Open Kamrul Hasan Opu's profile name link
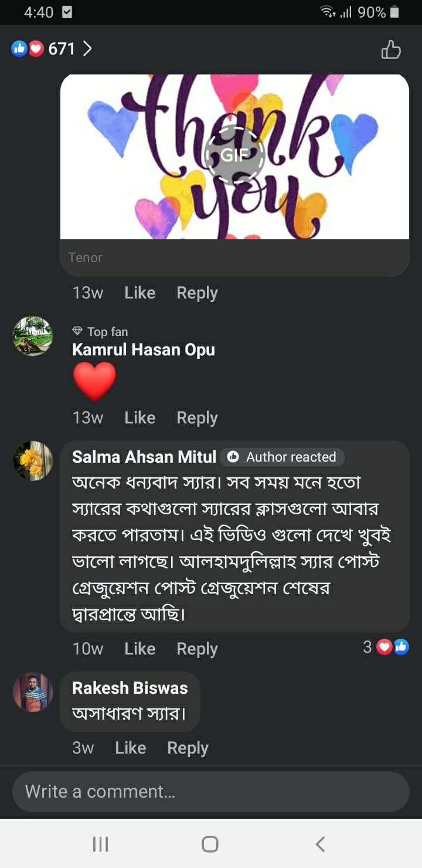 coord(143,350)
